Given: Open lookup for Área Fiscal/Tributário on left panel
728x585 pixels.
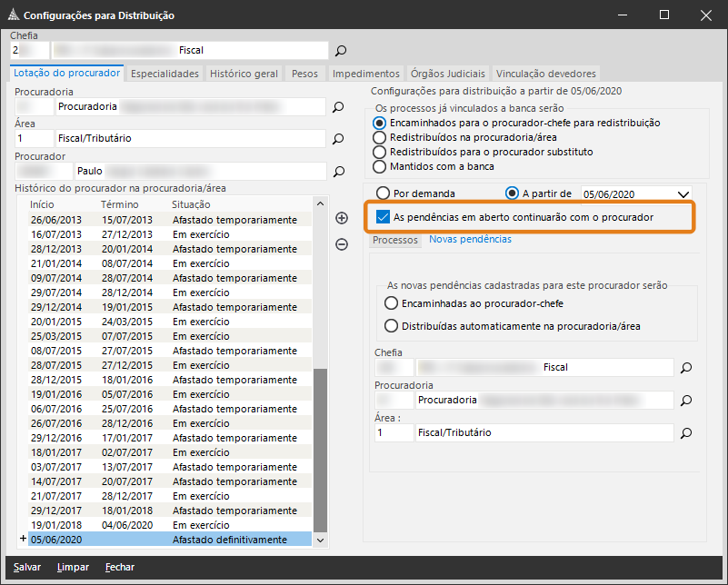Looking at the screenshot, I should tap(338, 139).
